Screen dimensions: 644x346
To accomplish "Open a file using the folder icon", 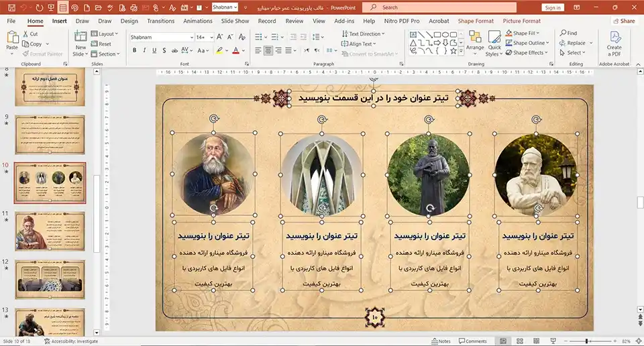I will click(98, 7).
